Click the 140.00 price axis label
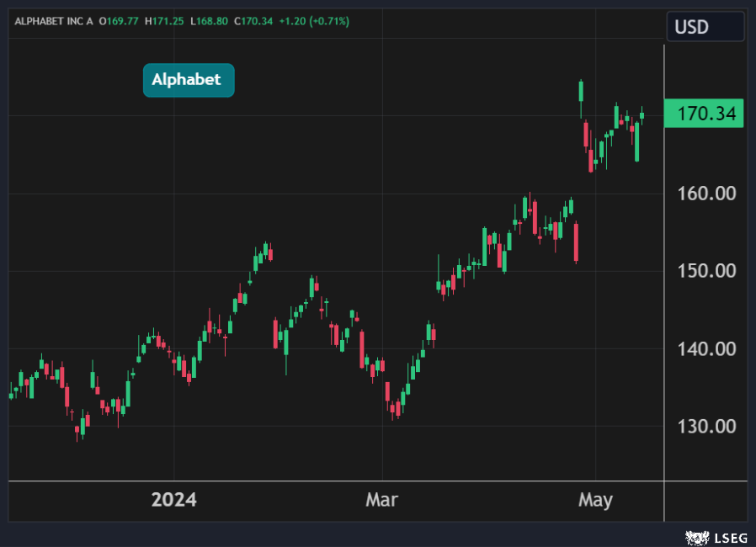 click(706, 348)
